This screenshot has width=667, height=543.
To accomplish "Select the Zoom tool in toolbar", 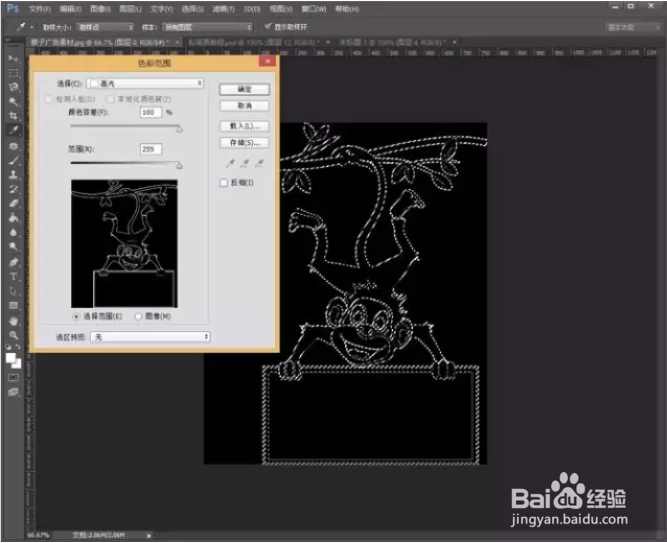I will click(13, 335).
